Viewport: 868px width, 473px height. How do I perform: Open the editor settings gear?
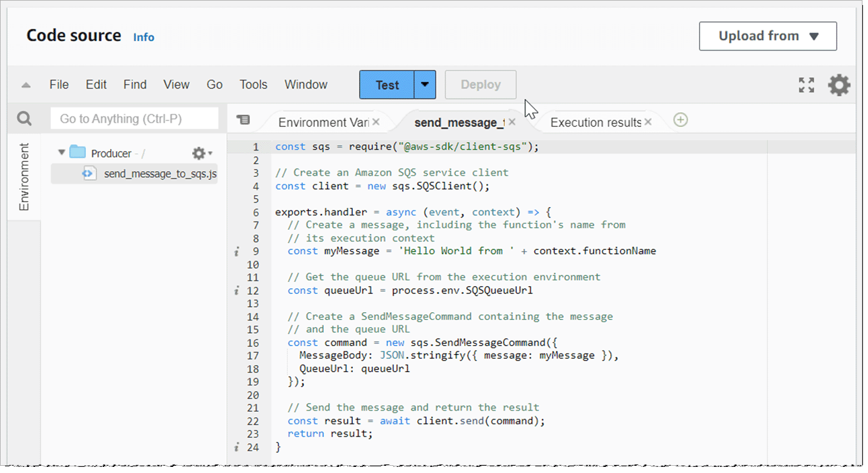pos(839,85)
